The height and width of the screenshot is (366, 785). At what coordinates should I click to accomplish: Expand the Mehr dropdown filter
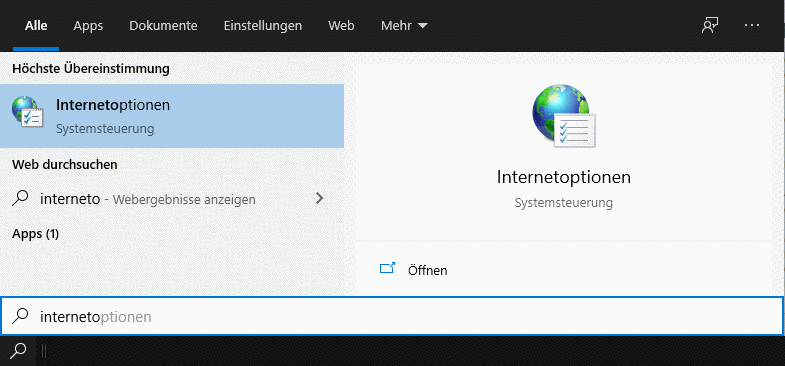tap(404, 26)
